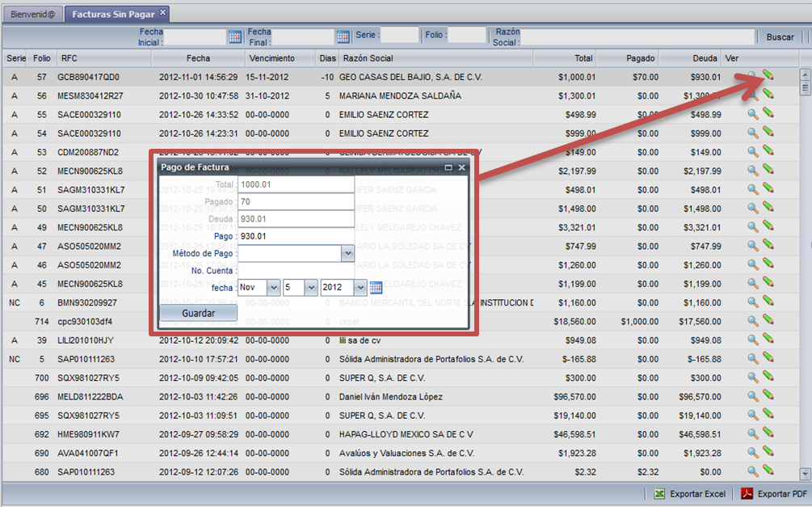Open the day dropdown showing 5
This screenshot has height=507, width=812.
click(311, 287)
